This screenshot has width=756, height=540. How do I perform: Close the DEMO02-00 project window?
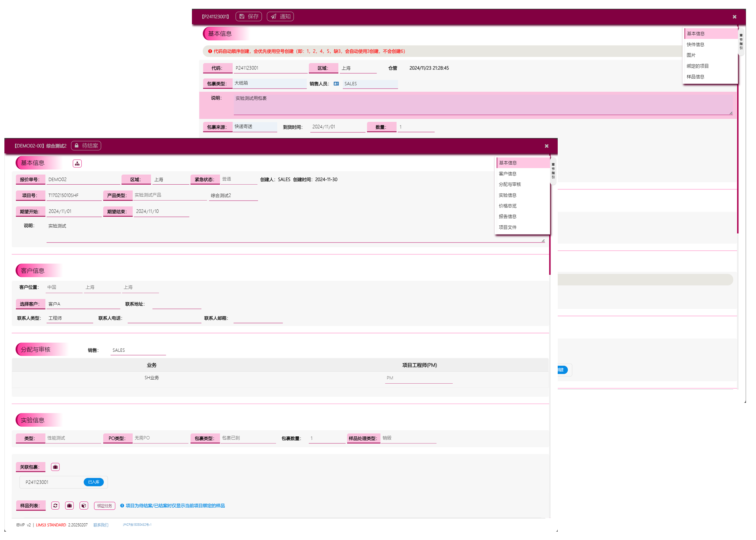[x=547, y=146]
